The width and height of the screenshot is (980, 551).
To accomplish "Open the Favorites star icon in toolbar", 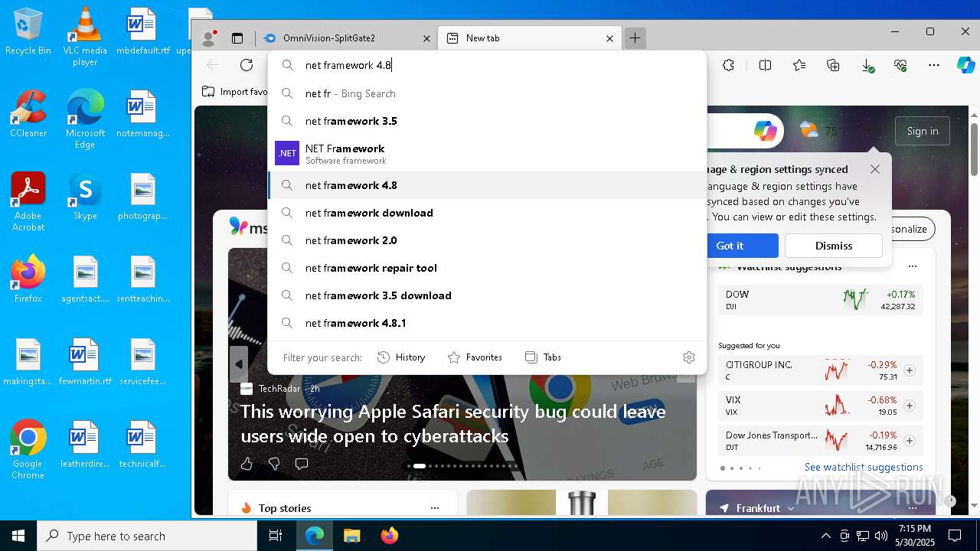I will [x=799, y=65].
